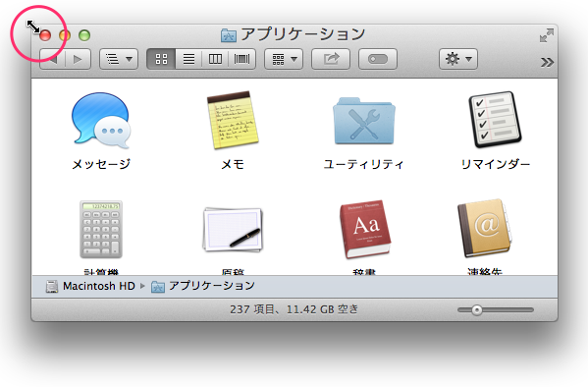Open the Notes (メモ) app icon
Image resolution: width=588 pixels, height=387 pixels.
pos(233,120)
